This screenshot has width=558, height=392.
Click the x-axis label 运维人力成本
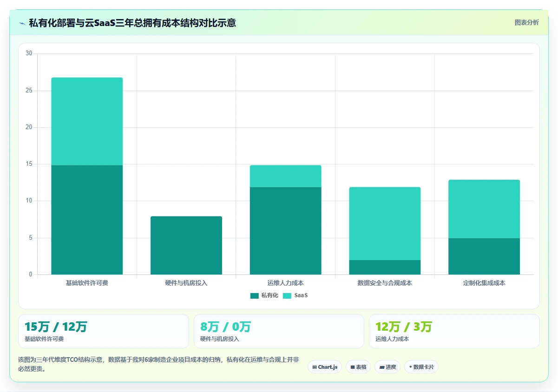coord(286,283)
